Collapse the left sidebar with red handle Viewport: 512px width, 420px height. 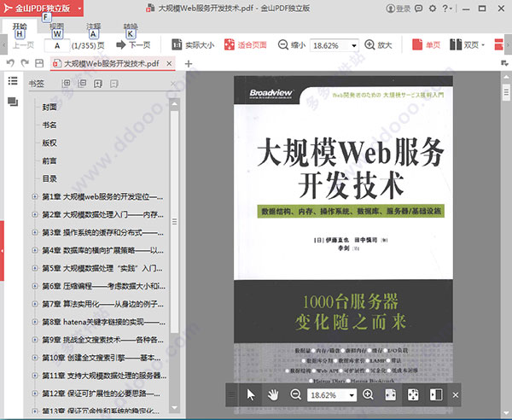click(x=2, y=251)
